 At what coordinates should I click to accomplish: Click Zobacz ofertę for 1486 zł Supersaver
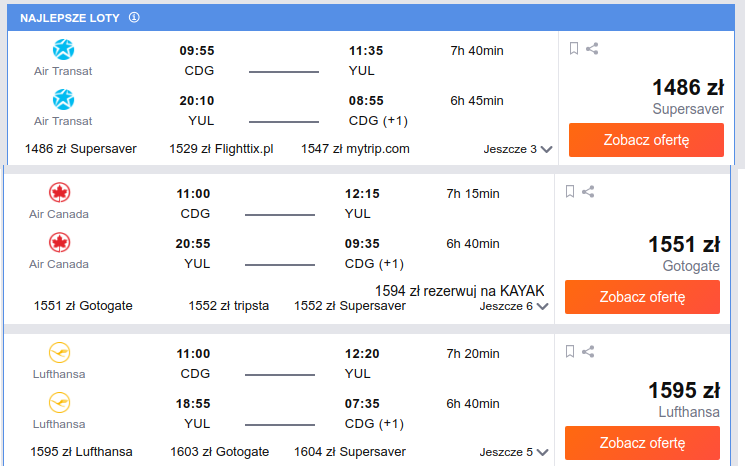point(646,140)
